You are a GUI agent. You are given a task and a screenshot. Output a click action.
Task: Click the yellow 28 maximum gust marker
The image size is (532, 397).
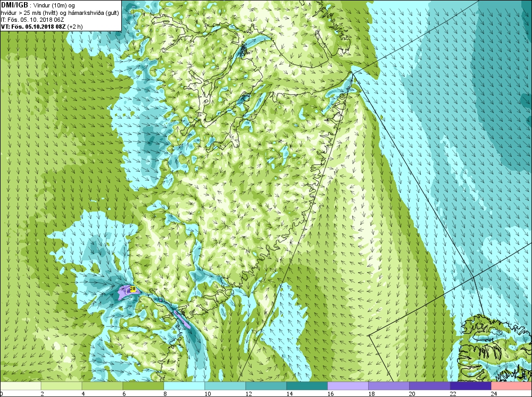[133, 289]
